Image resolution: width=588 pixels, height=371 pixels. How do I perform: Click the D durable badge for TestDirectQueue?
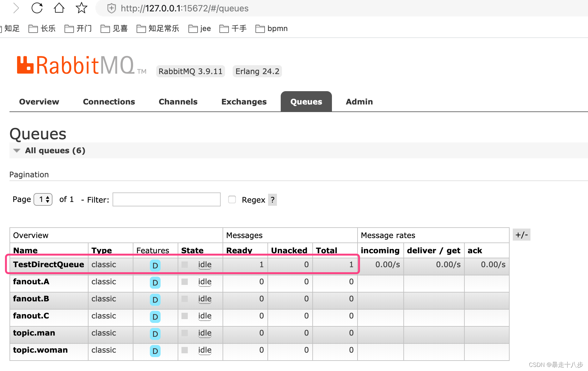point(155,265)
